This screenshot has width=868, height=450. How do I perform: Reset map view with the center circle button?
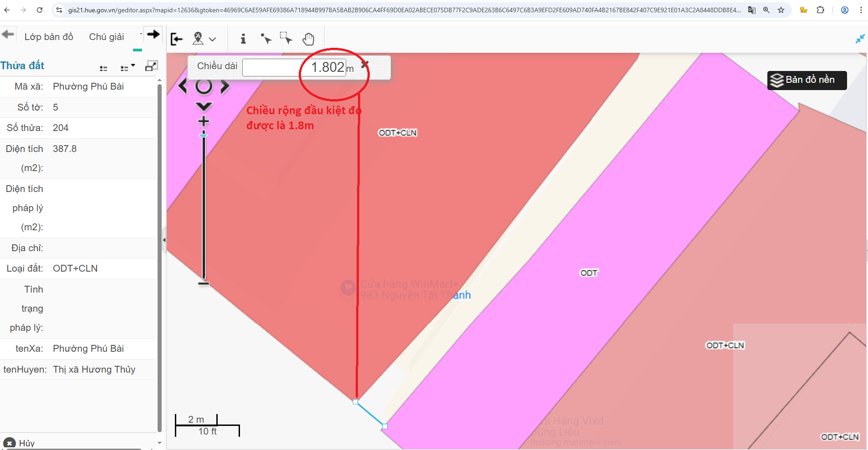[x=204, y=86]
